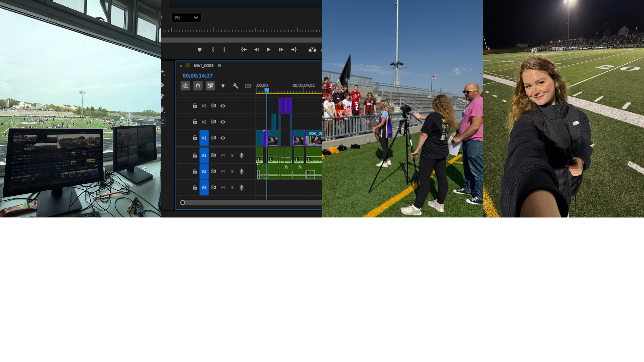The height and width of the screenshot is (362, 644).
Task: Step forward one frame
Action: pyautogui.click(x=281, y=50)
